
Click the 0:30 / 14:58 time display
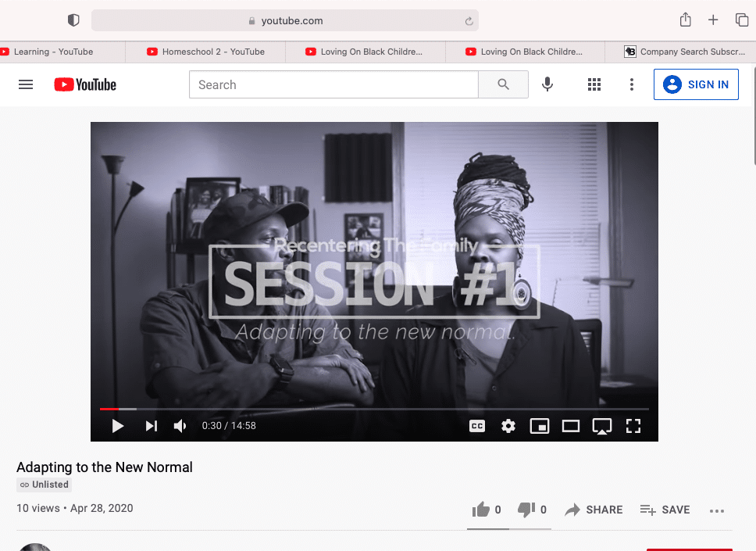(x=229, y=426)
